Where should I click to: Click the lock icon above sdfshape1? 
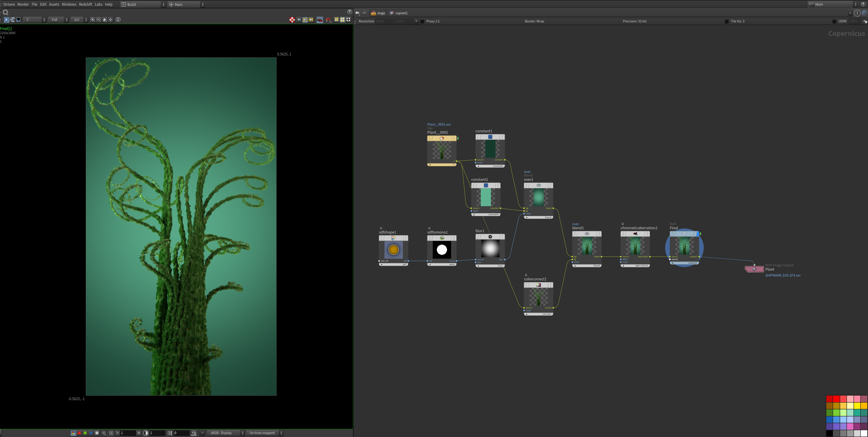click(381, 228)
